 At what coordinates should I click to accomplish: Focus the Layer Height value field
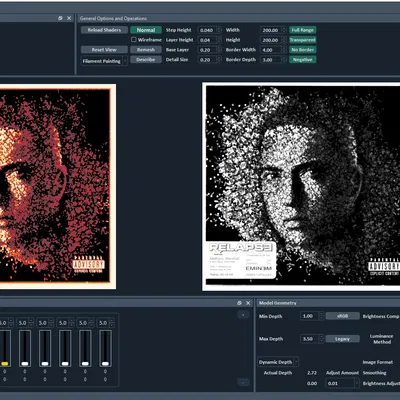(x=207, y=40)
